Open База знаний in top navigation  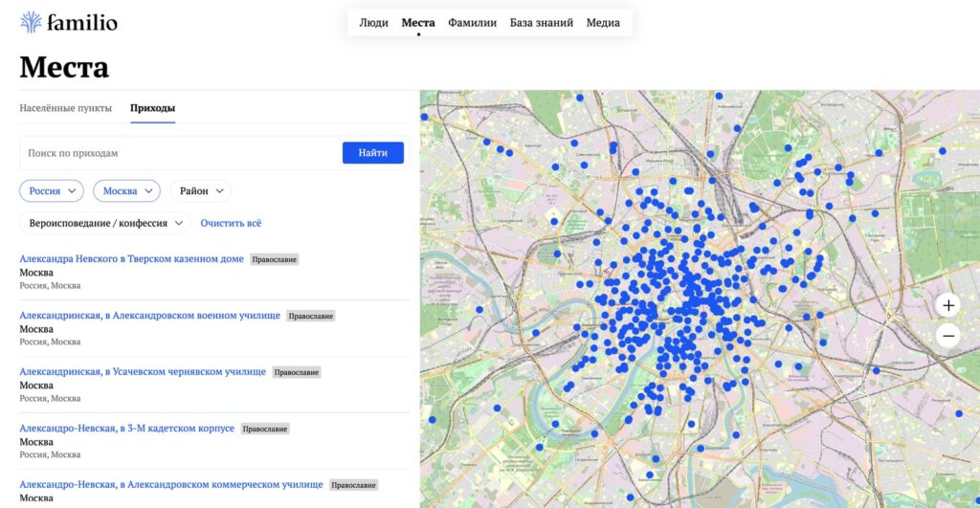(542, 23)
